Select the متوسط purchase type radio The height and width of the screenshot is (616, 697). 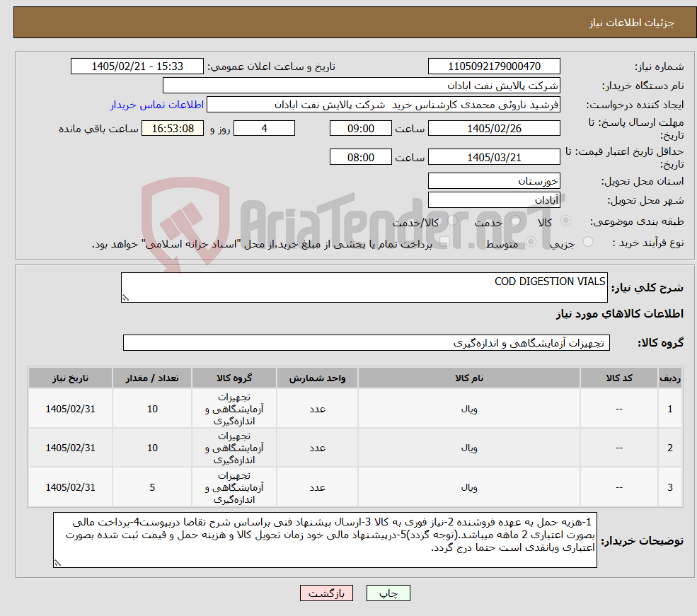pos(531,242)
